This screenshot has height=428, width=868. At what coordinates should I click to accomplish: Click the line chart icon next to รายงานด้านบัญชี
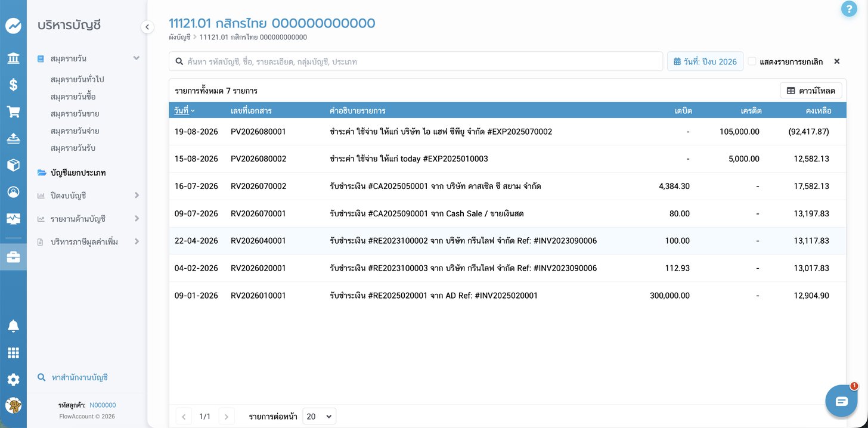(41, 219)
